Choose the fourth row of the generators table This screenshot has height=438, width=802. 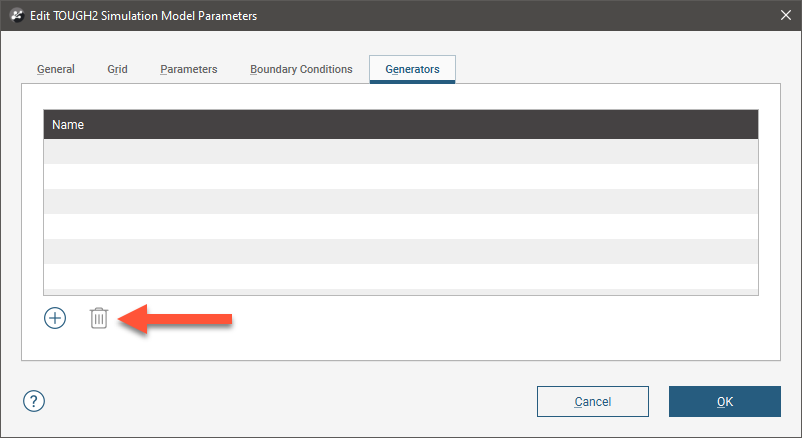click(400, 226)
